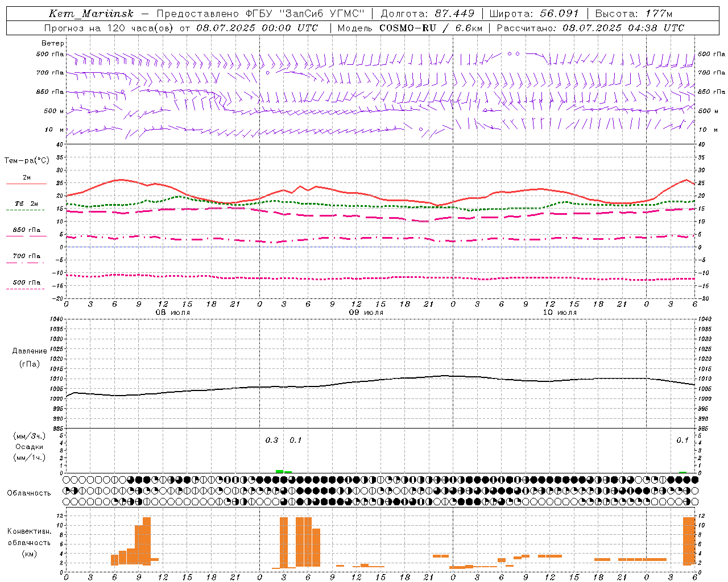
Task: Click the Осадки precipitation label
Action: pos(30,447)
